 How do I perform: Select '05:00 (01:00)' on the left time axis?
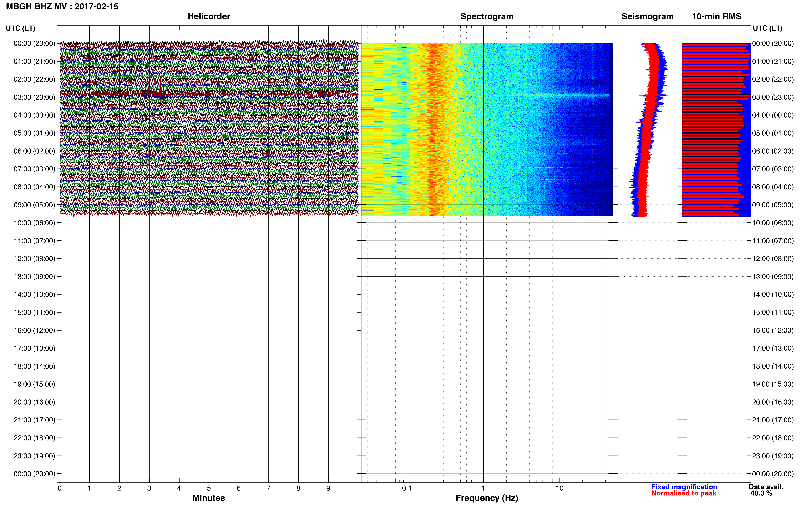(x=34, y=133)
